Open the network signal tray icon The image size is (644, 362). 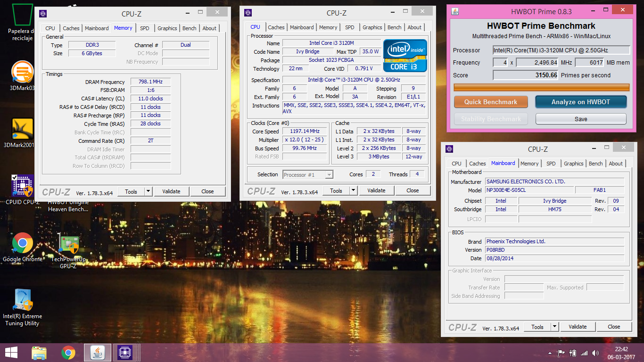click(x=585, y=353)
